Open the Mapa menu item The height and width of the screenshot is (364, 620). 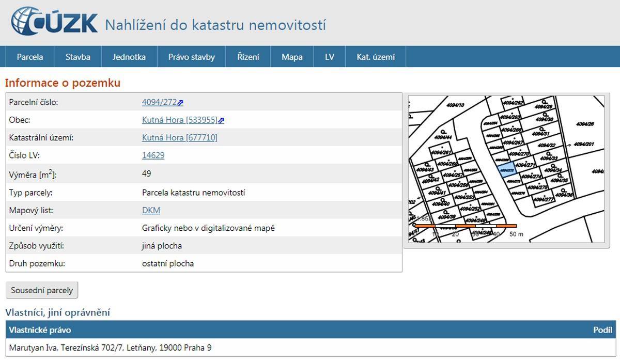(x=292, y=57)
